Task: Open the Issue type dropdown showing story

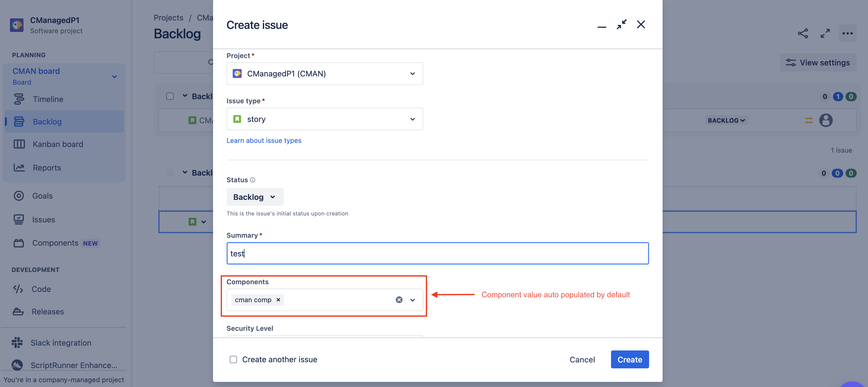Action: point(324,119)
